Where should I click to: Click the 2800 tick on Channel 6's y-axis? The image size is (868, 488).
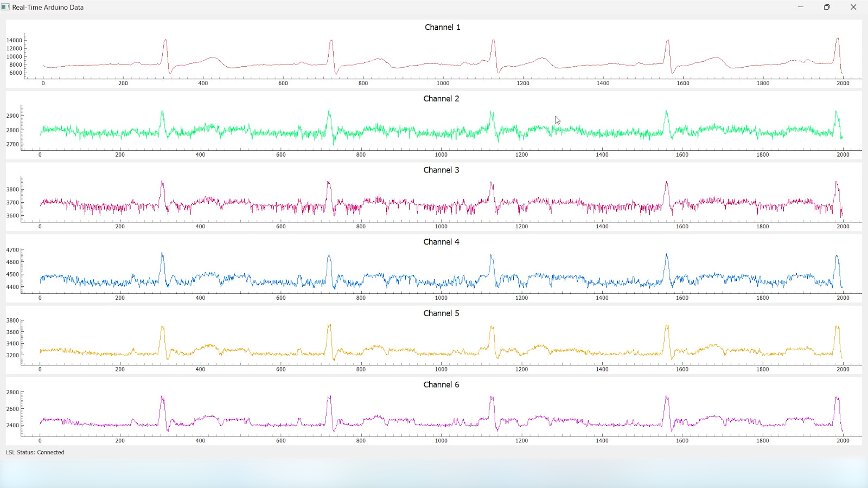pyautogui.click(x=12, y=393)
